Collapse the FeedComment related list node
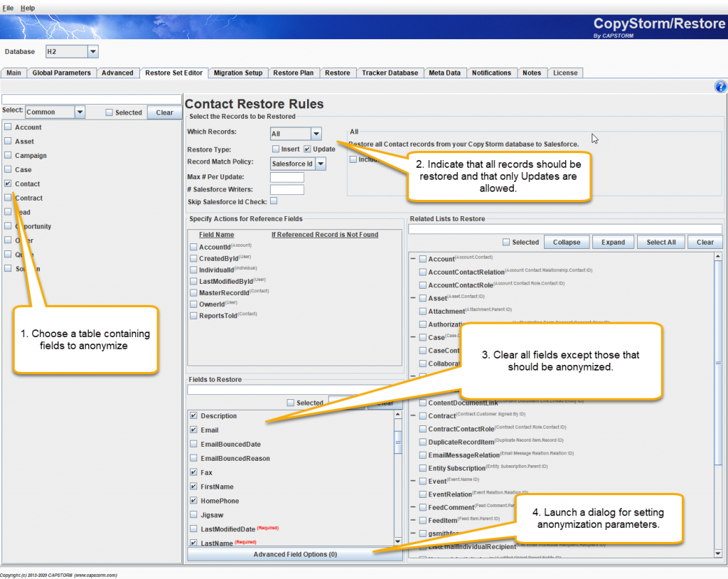The height and width of the screenshot is (579, 728). coord(413,507)
